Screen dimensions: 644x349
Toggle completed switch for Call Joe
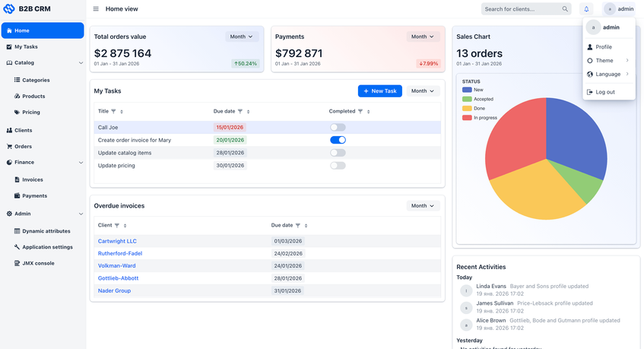pos(338,128)
